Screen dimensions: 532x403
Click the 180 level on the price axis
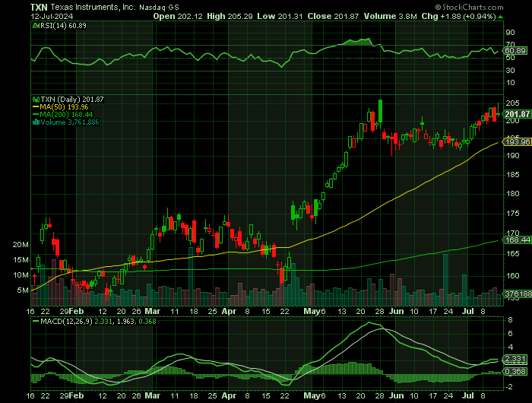tap(512, 194)
